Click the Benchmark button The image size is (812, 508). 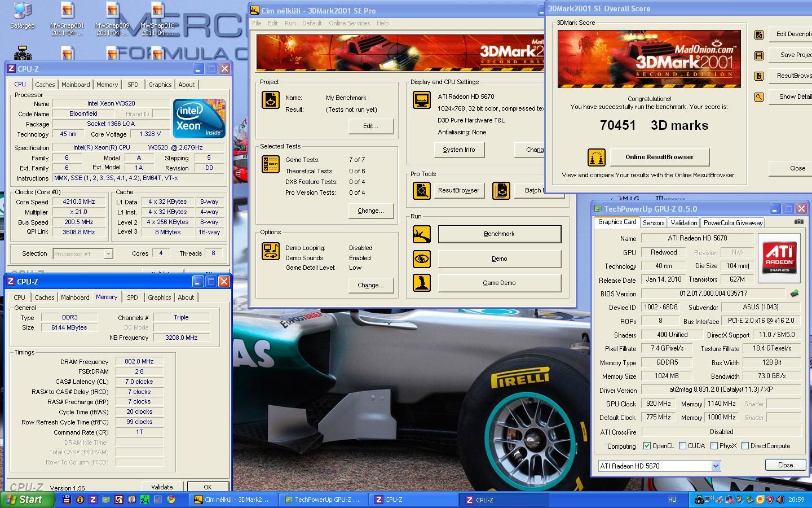click(x=500, y=234)
